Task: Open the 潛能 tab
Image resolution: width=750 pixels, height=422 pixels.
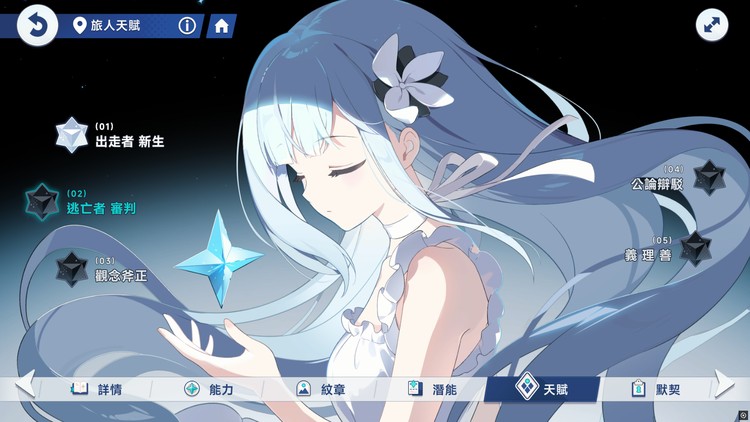Action: coord(431,389)
